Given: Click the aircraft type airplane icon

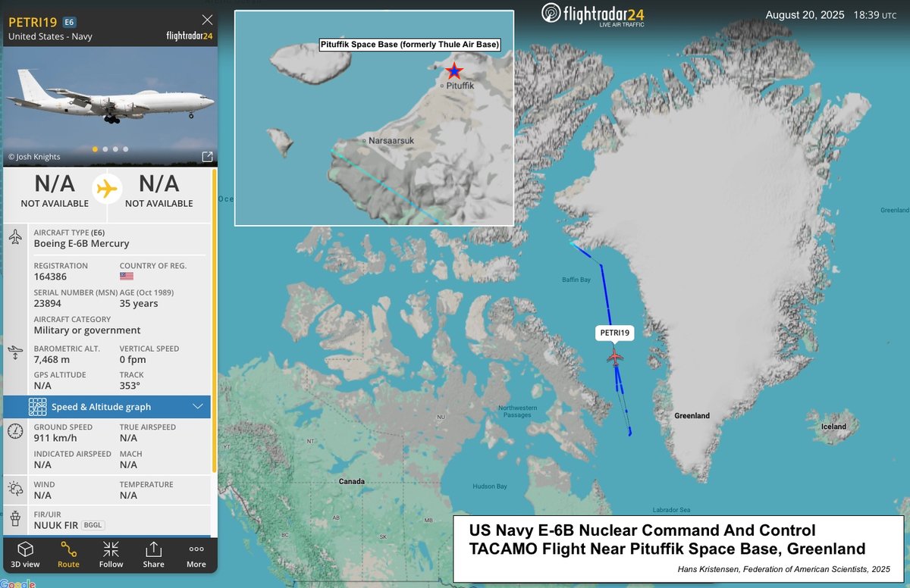Looking at the screenshot, I should point(15,238).
